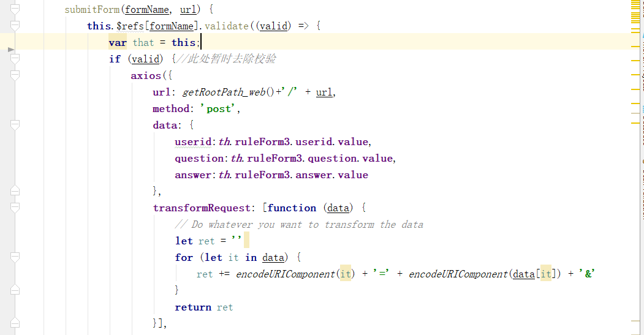Fold the validate callback block
The image size is (644, 335).
15,26
